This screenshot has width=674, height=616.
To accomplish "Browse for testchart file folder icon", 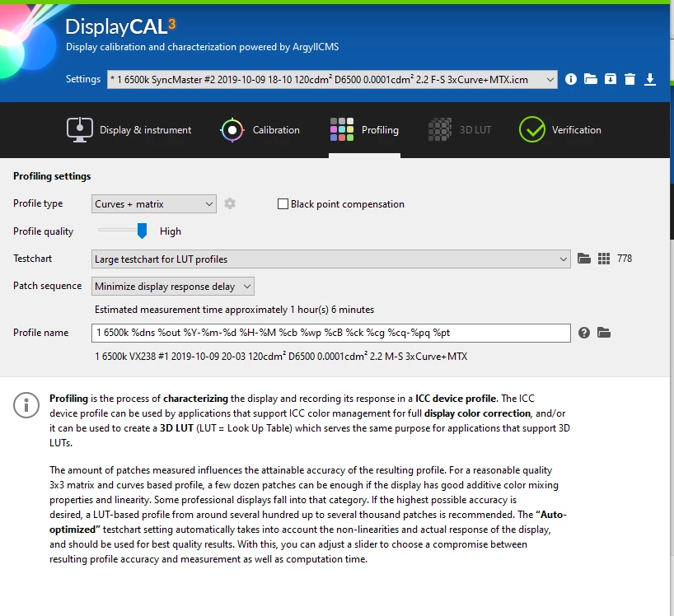I will tap(583, 258).
